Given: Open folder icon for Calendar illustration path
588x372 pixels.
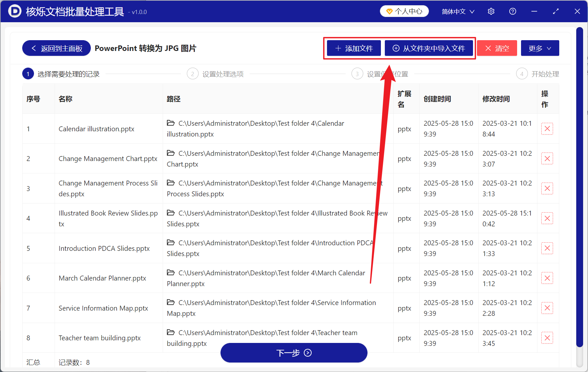Looking at the screenshot, I should point(171,123).
